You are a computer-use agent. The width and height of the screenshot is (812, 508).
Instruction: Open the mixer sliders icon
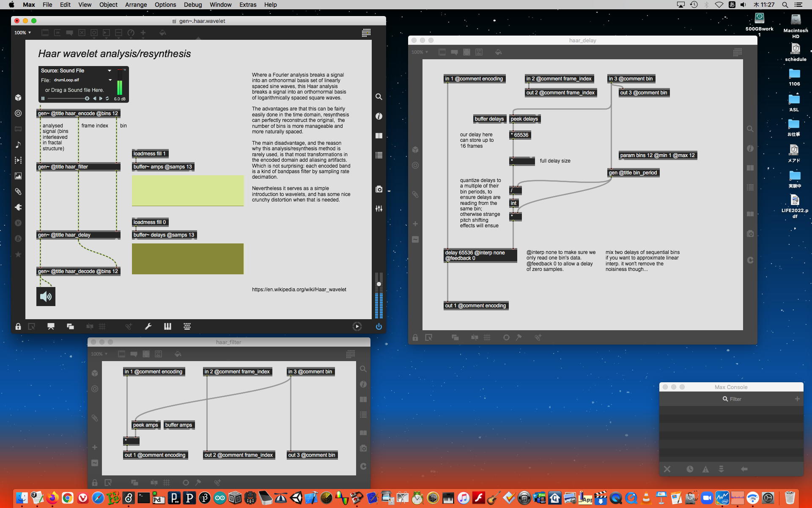tap(379, 209)
